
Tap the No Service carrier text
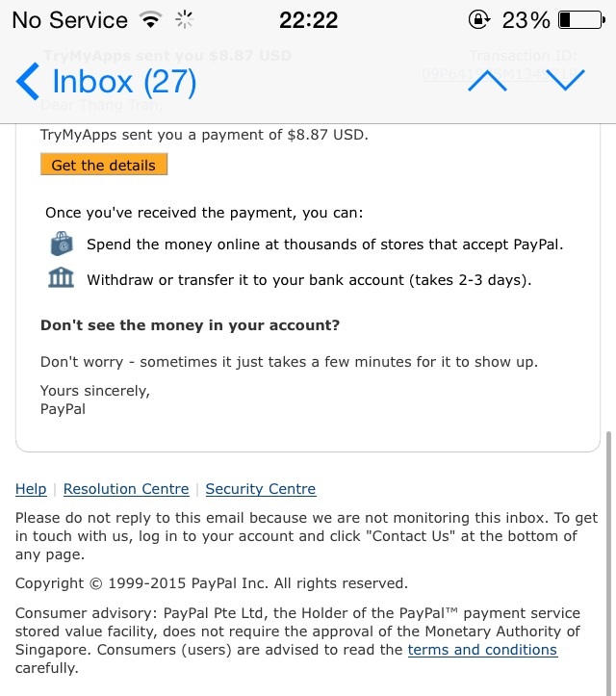[x=69, y=19]
